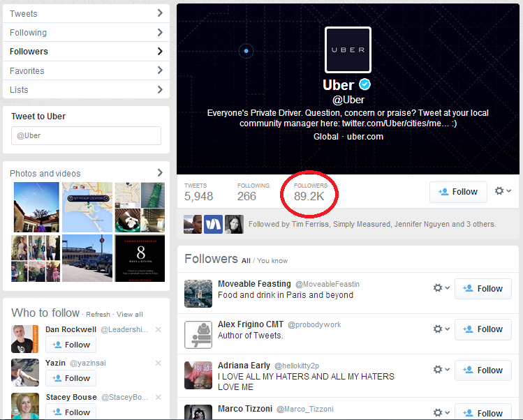Open the black '8' days of giving thumbnail
The width and height of the screenshot is (523, 420).
pyautogui.click(x=140, y=258)
